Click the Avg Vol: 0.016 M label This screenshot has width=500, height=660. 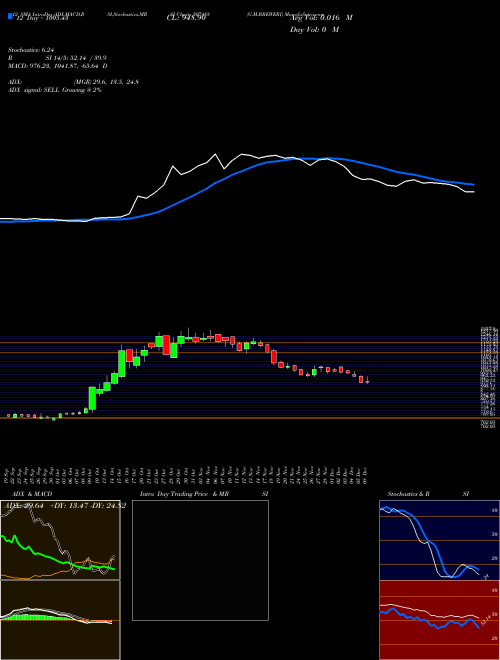(x=321, y=18)
